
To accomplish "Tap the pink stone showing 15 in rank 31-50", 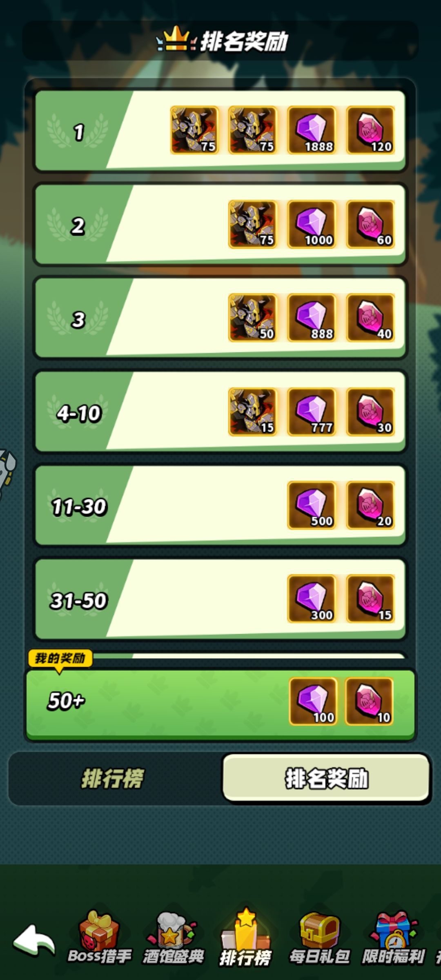I will [370, 599].
